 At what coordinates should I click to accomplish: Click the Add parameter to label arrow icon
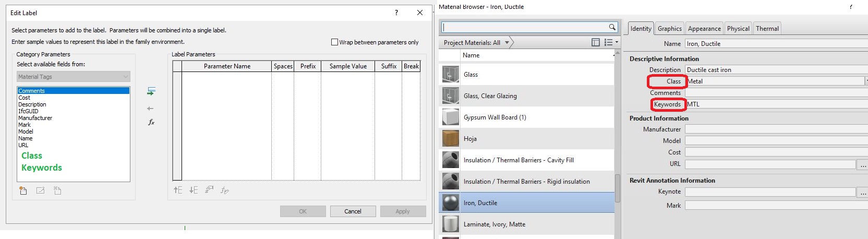point(151,91)
